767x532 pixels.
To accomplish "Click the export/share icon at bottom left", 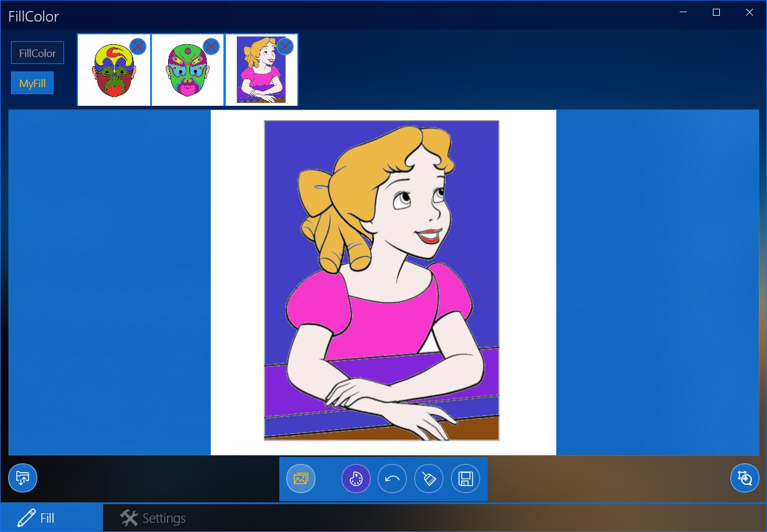I will [23, 478].
